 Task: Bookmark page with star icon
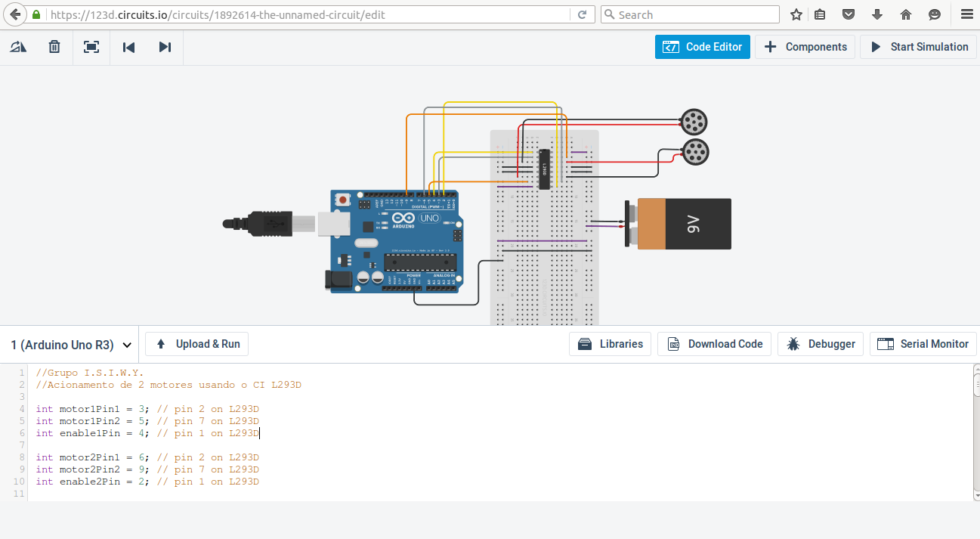pos(796,14)
